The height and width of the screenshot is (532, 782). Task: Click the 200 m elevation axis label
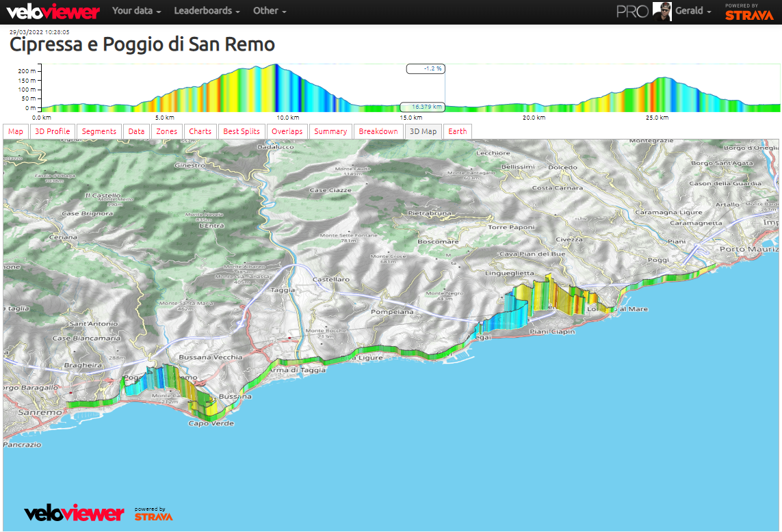(x=27, y=71)
